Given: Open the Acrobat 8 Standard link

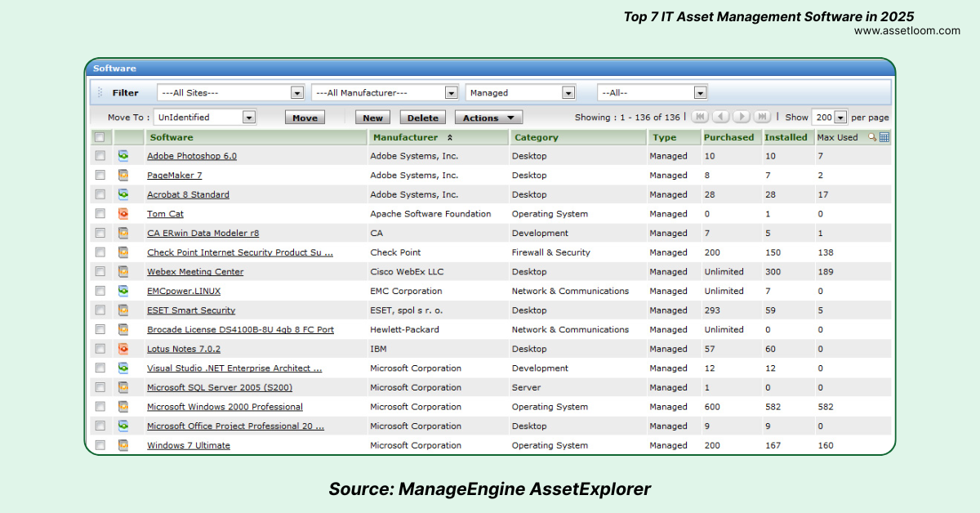Looking at the screenshot, I should [188, 194].
